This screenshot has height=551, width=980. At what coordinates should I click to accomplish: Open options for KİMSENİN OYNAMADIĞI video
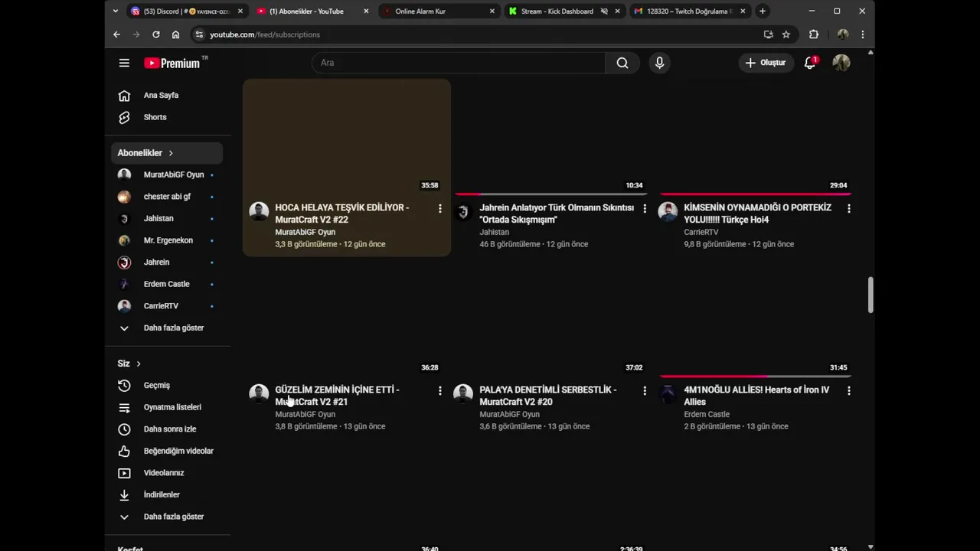click(x=848, y=208)
